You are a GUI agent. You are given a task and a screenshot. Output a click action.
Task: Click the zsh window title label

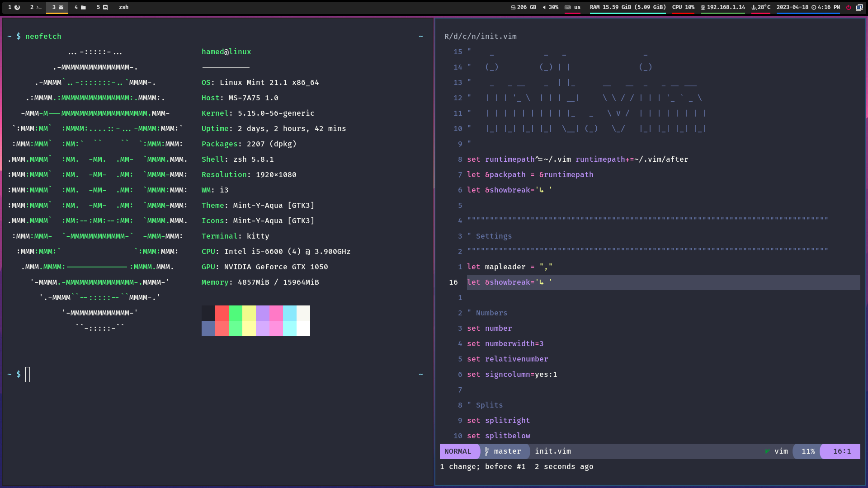tap(123, 7)
